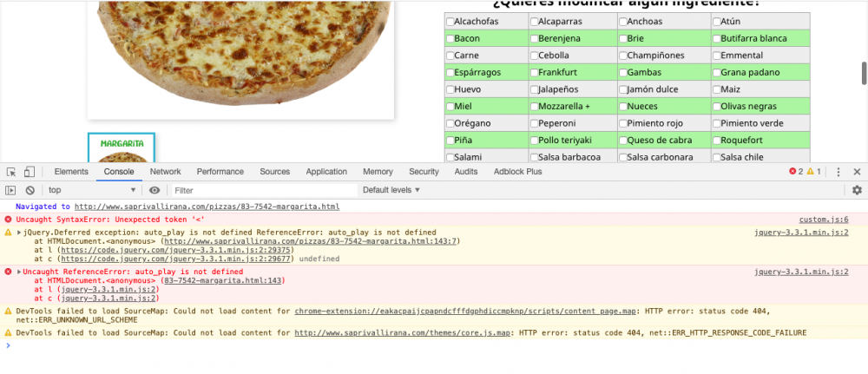Viewport: 868px width, 374px height.
Task: Click the page vertical scrollbar thumb
Action: click(x=864, y=73)
